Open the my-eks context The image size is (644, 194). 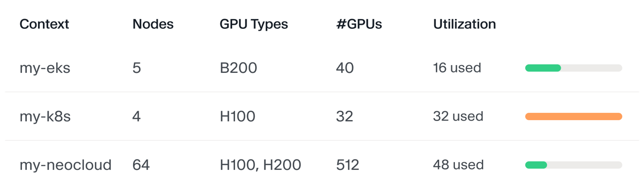coord(45,68)
